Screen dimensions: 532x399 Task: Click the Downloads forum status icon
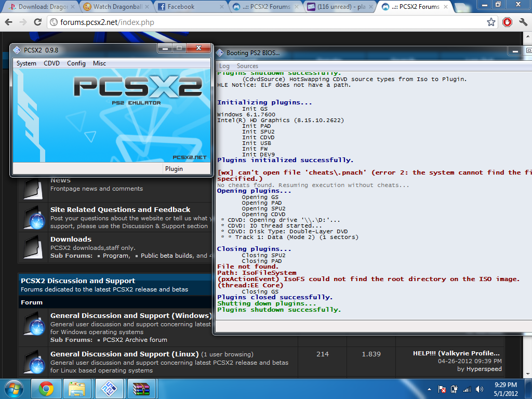(x=33, y=247)
